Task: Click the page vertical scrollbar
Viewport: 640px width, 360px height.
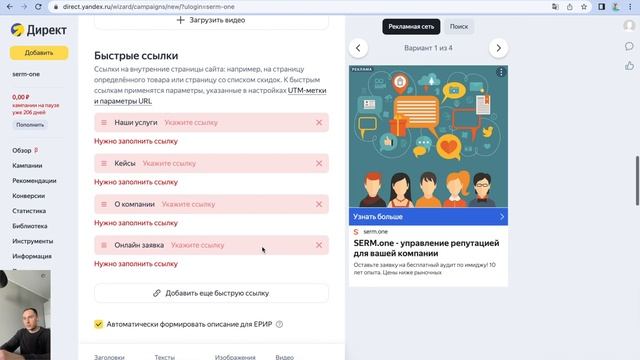Action: coord(637,180)
